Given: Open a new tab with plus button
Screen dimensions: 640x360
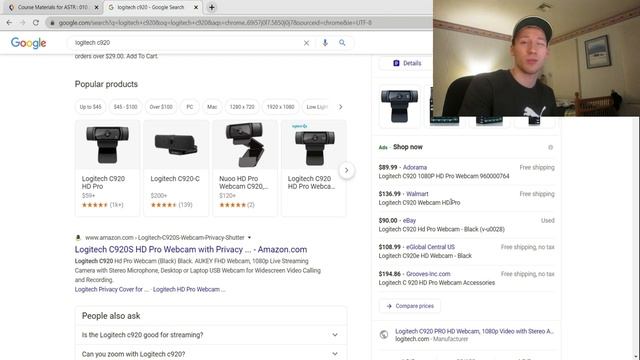Looking at the screenshot, I should coord(211,7).
